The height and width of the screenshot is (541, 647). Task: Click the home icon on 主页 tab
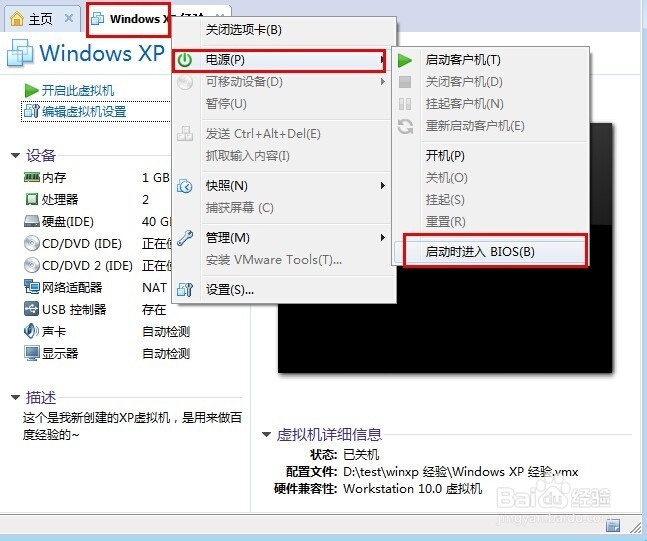click(17, 19)
